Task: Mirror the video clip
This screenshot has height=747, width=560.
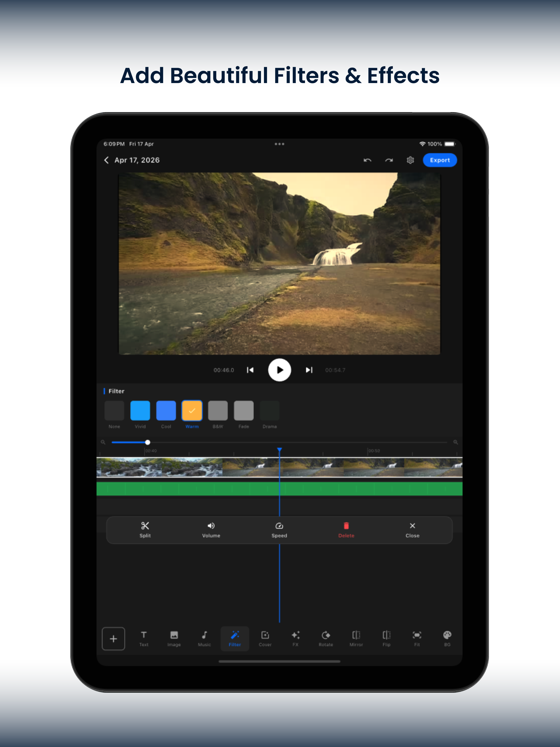Action: tap(356, 639)
